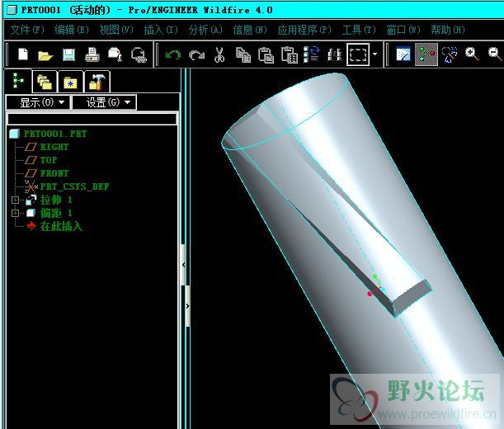The image size is (504, 429).
Task: Undo the last action
Action: point(173,54)
